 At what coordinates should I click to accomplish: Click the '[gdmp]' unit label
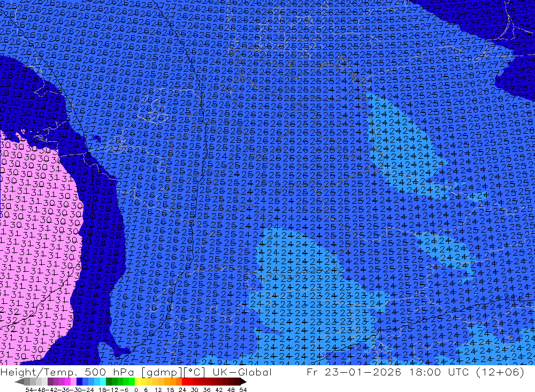[162, 372]
